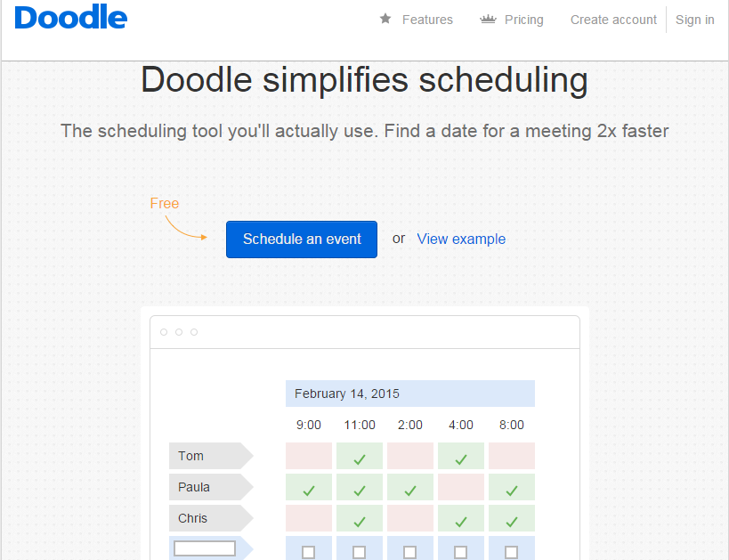Click Tom's pink cell under 9:00
The height and width of the screenshot is (560, 729).
(x=309, y=456)
